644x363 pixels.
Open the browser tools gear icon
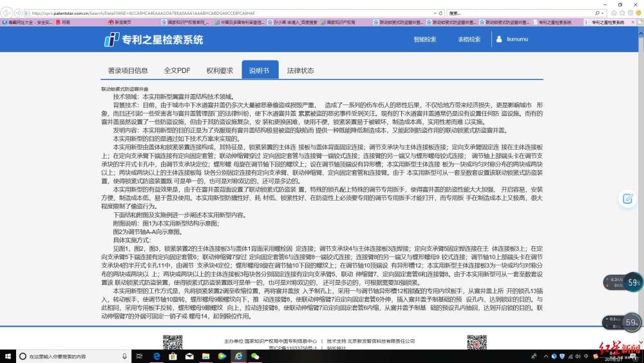[x=630, y=13]
